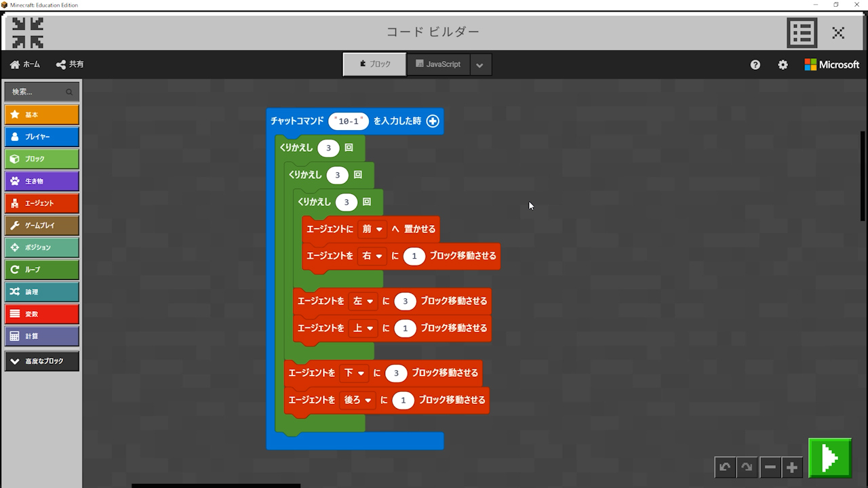Image resolution: width=868 pixels, height=488 pixels.
Task: Select the ブロック editor tab
Action: click(374, 64)
